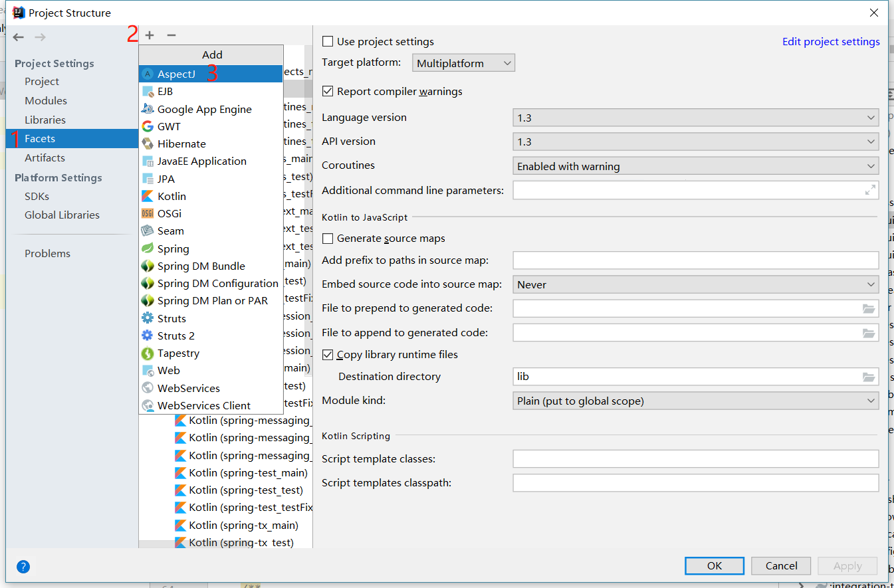The width and height of the screenshot is (894, 588).
Task: Open Coroutines dropdown
Action: pyautogui.click(x=696, y=166)
